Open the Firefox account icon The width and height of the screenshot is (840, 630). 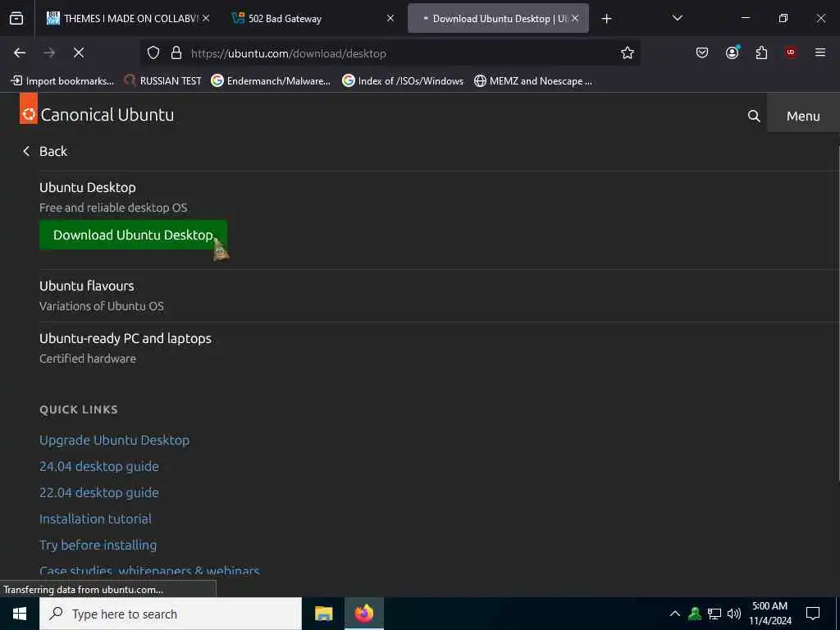pyautogui.click(x=732, y=52)
